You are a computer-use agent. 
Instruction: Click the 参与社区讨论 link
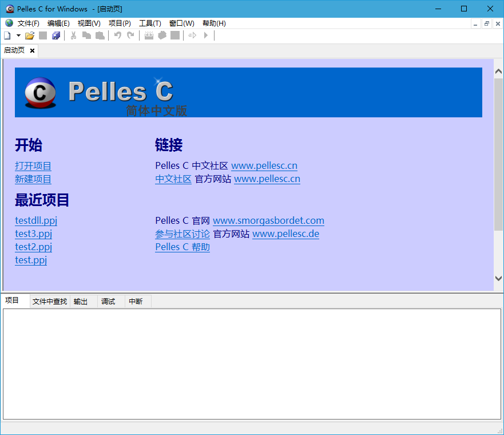pos(182,234)
